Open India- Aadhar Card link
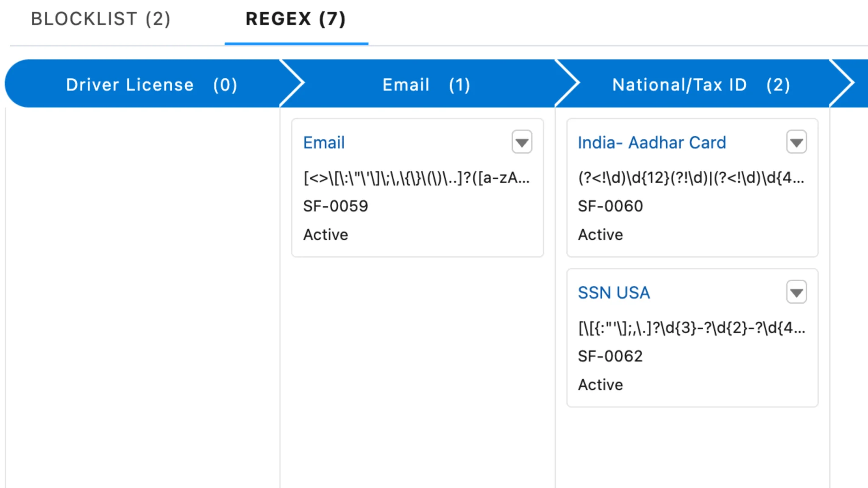This screenshot has height=488, width=868. click(652, 143)
